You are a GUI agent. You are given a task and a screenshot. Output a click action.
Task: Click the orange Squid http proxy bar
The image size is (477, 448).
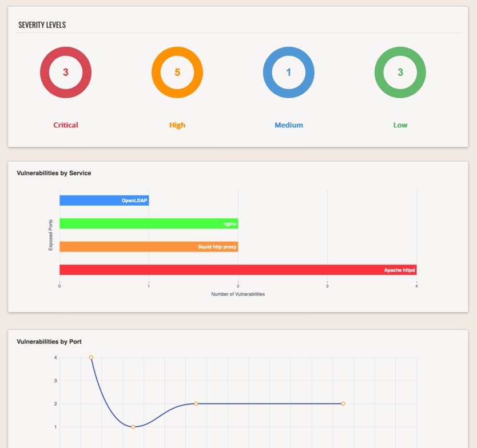(x=149, y=247)
